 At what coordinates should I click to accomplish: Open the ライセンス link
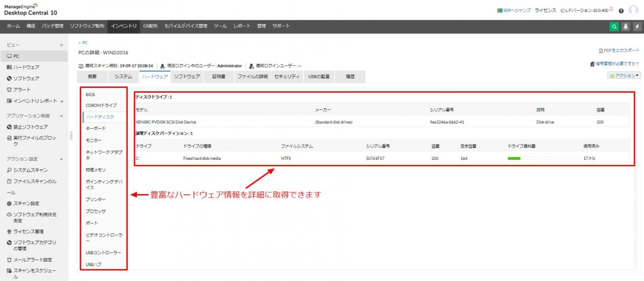pyautogui.click(x=545, y=10)
